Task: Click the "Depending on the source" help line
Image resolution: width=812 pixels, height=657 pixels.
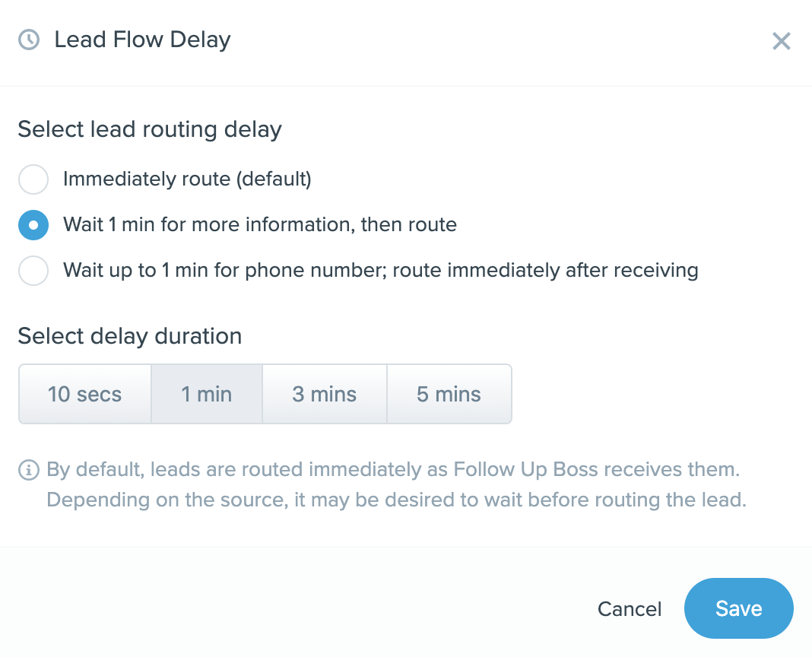Action: (396, 501)
